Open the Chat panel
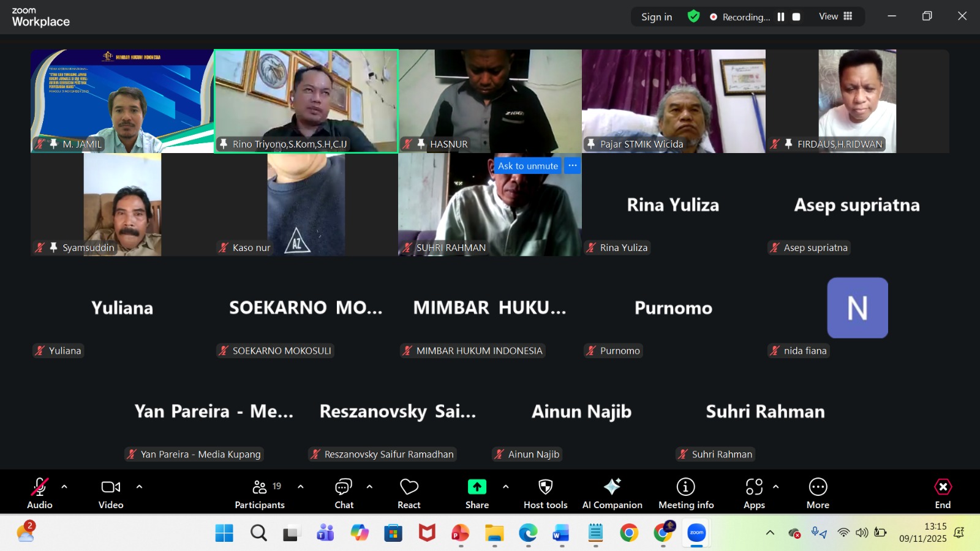This screenshot has width=980, height=551. coord(344,493)
